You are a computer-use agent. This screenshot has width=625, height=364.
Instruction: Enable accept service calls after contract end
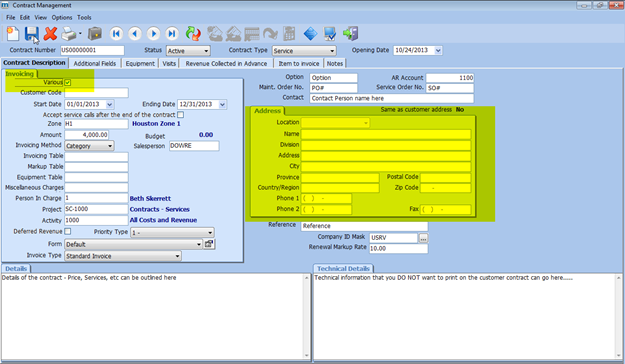[181, 115]
